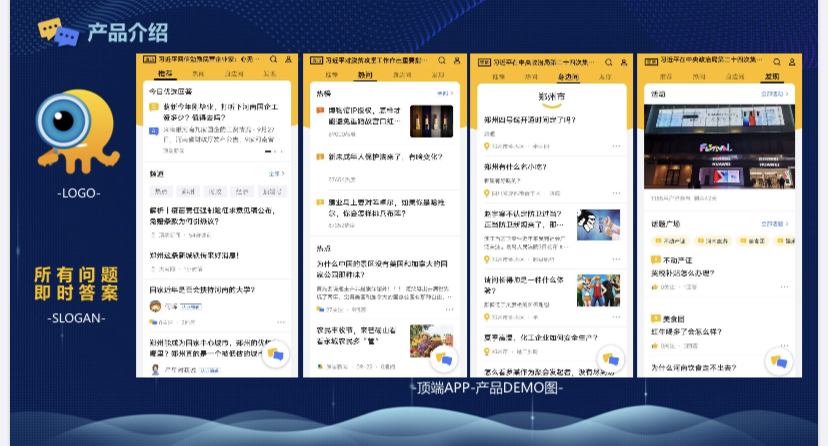Open more options for 郑州有什么名小吃 question

[x=616, y=193]
